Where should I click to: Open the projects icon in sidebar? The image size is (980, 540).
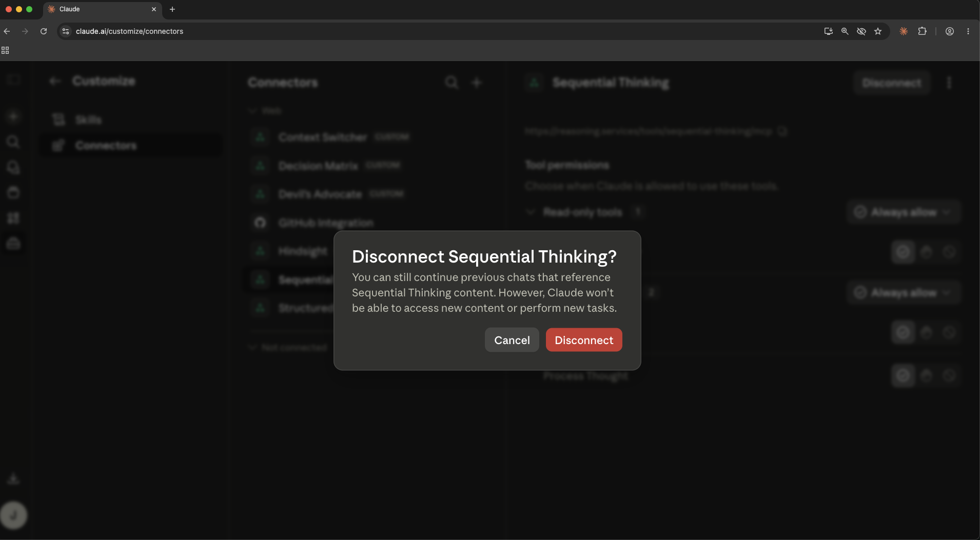[x=13, y=192]
